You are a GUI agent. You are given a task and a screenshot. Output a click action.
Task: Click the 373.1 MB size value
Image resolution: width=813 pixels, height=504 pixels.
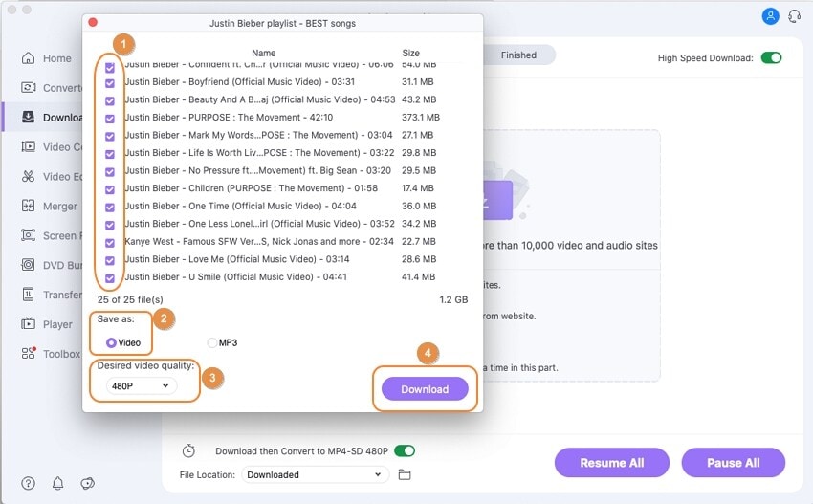tap(421, 118)
